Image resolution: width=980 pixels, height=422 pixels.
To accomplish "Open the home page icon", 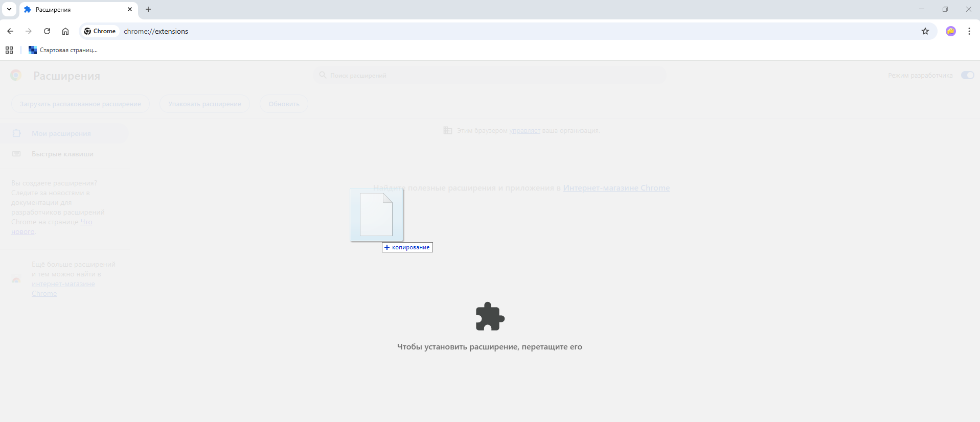I will (x=65, y=31).
